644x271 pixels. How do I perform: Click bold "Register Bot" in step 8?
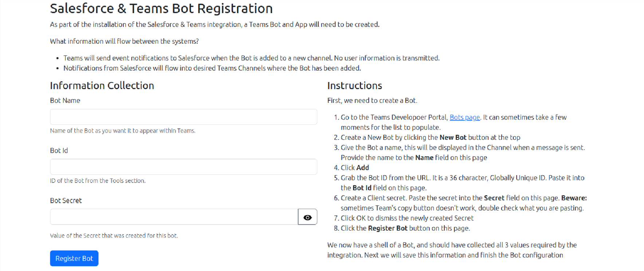click(388, 228)
